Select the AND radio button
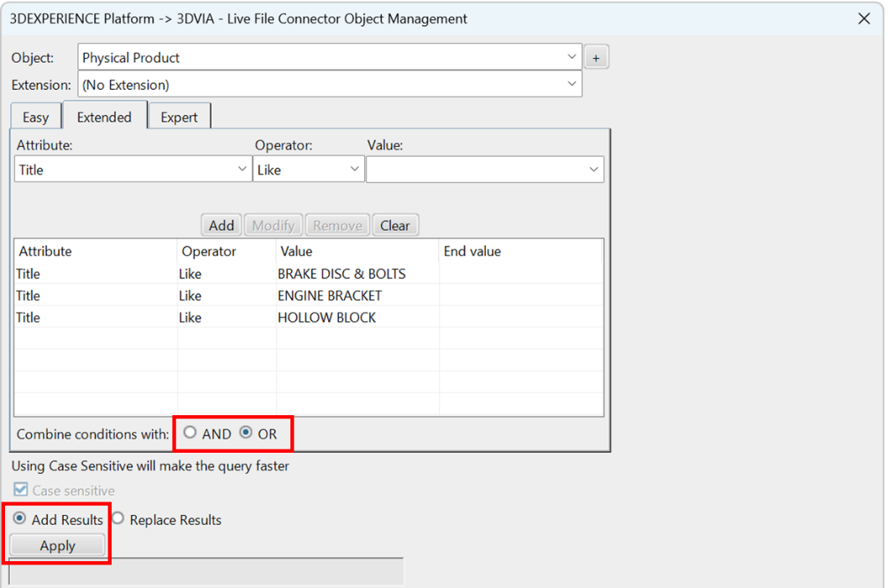Viewport: 888px width, 588px height. pos(191,433)
